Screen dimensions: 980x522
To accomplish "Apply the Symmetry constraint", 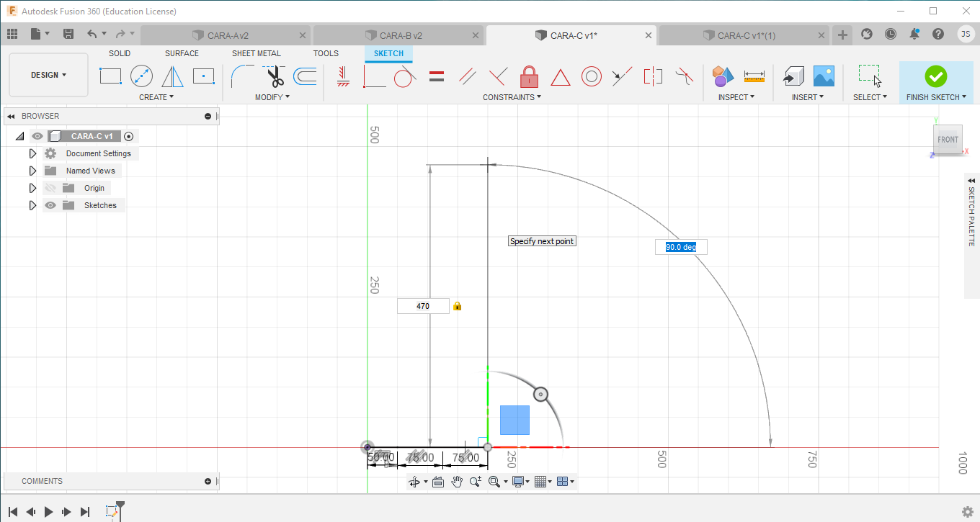I will click(653, 76).
